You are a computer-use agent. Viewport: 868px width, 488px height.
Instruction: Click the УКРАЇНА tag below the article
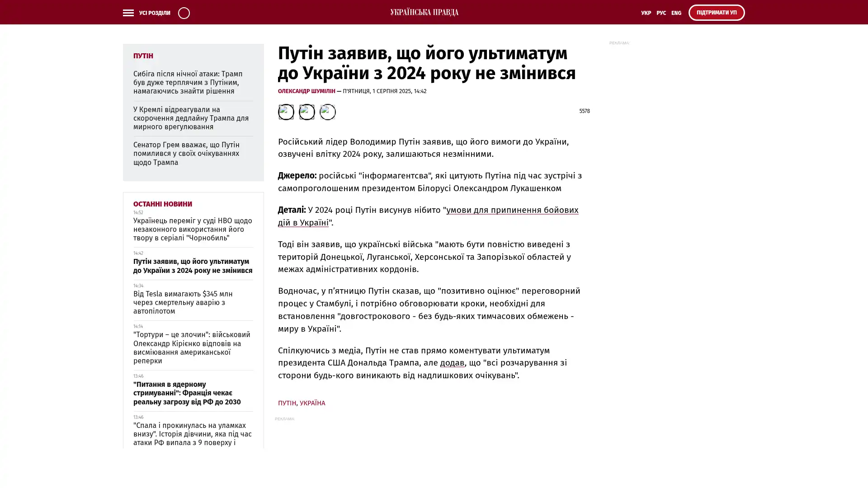(312, 403)
